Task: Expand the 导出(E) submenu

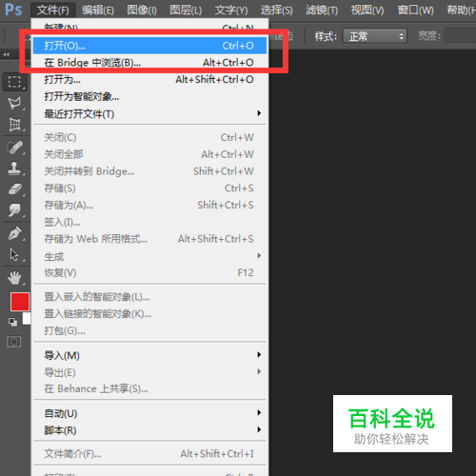Action: 149,372
